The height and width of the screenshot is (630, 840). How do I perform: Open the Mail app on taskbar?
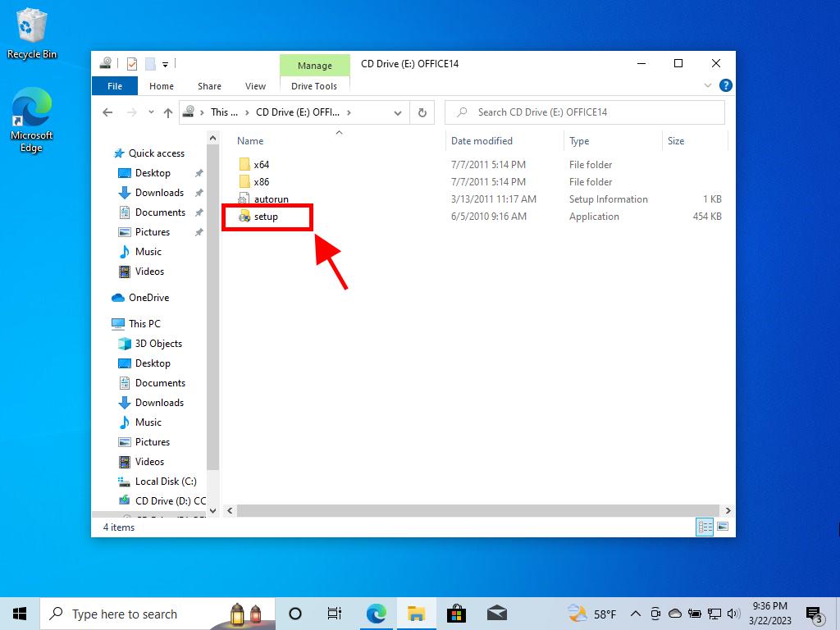(496, 614)
